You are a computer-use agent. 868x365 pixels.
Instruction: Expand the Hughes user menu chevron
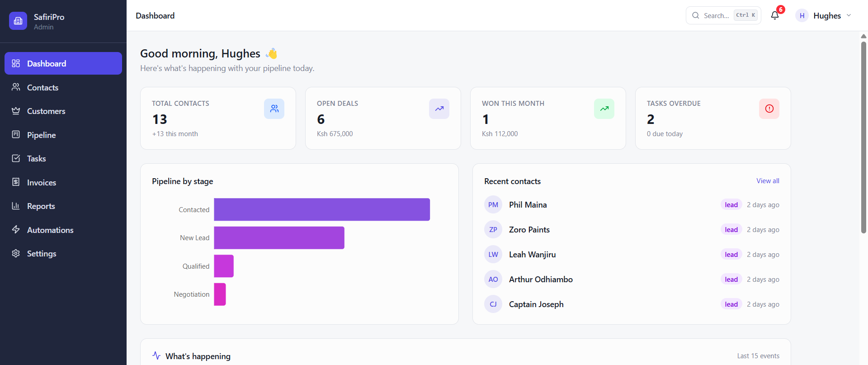tap(849, 15)
